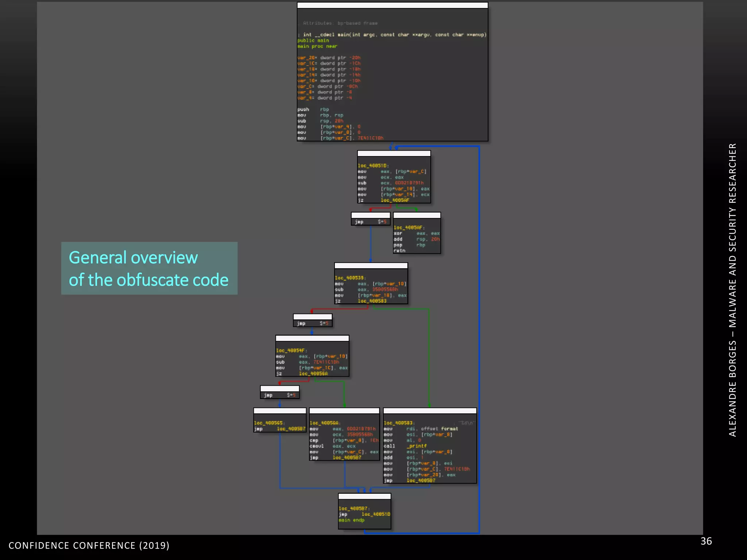Select the 'jmp loc_40051D' instruction
The image size is (747, 560).
tap(365, 514)
